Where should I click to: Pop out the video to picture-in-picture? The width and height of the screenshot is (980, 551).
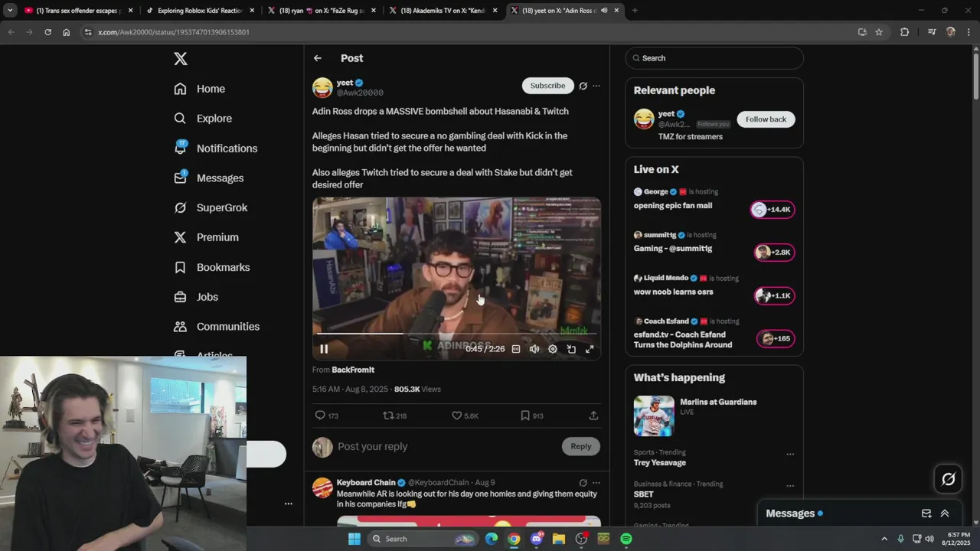(x=571, y=349)
